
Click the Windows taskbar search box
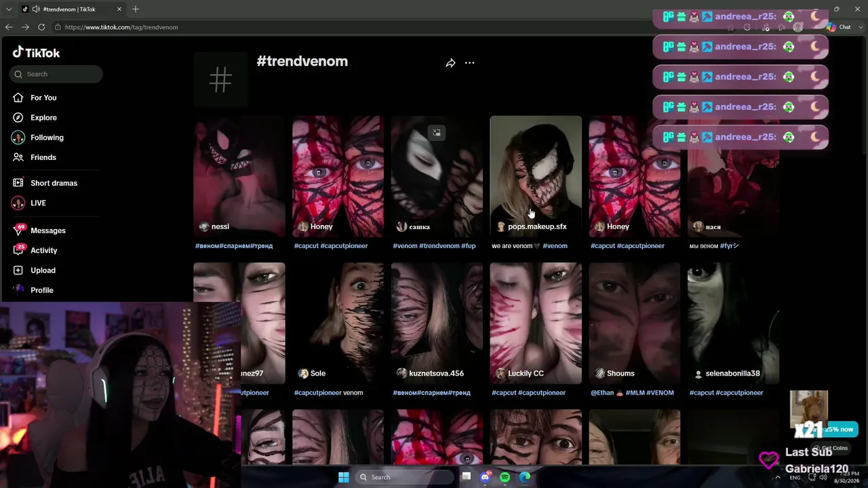click(x=405, y=477)
